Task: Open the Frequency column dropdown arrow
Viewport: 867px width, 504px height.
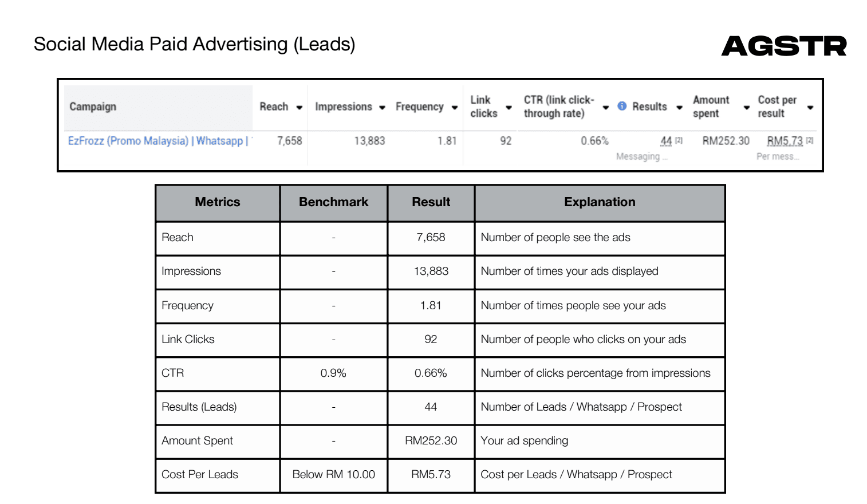Action: (x=455, y=107)
